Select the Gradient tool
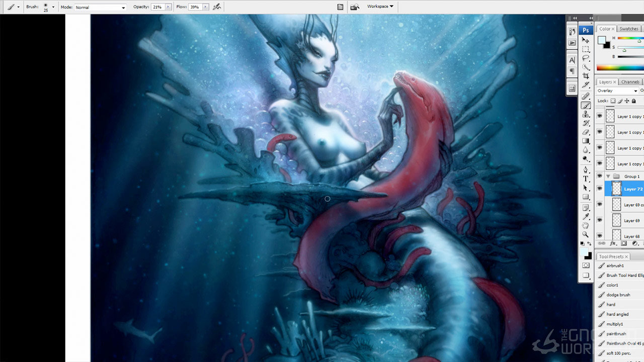Viewport: 644px width, 362px height. [x=586, y=141]
